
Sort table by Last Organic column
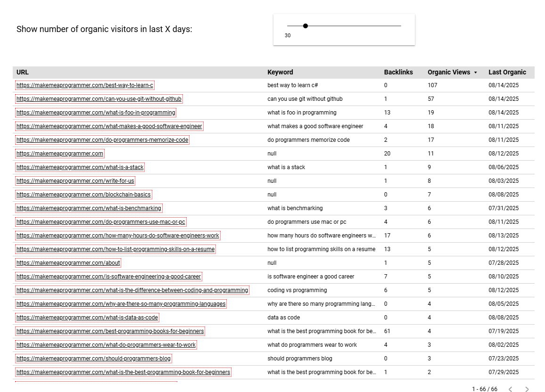507,72
